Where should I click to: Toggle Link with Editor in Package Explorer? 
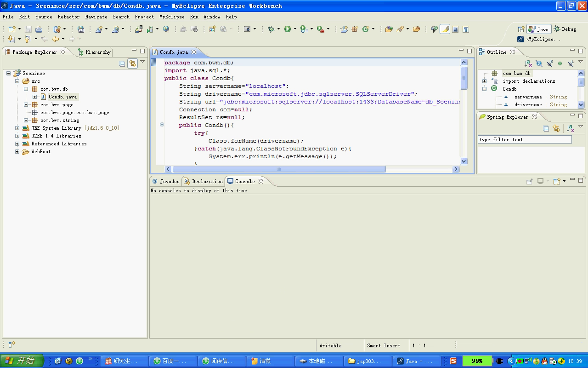(x=133, y=63)
